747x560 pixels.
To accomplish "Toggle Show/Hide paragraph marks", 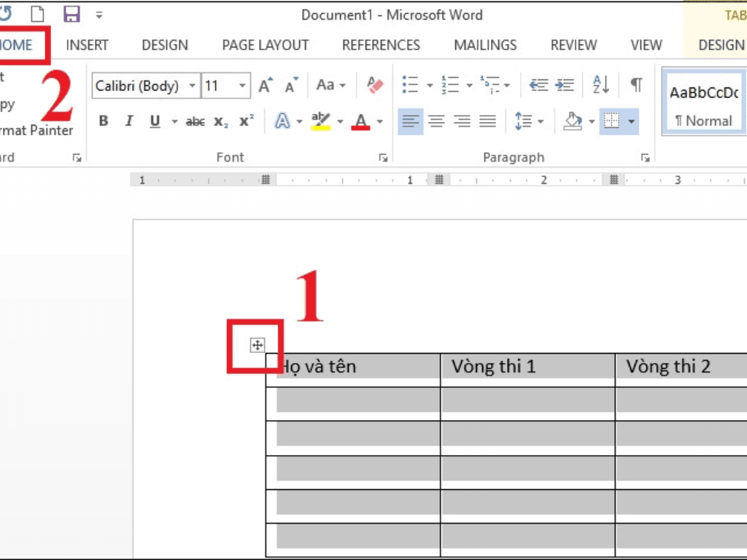I will pos(636,85).
